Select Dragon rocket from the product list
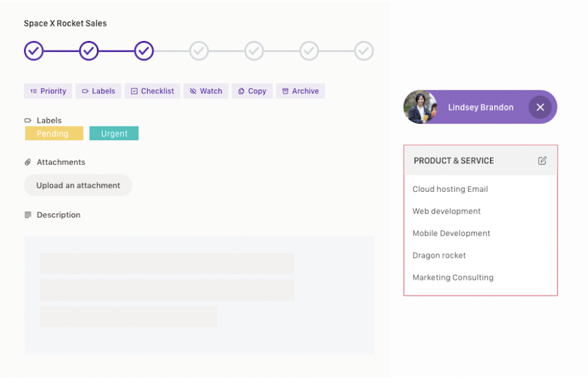Viewport: 588px width, 383px height. point(439,256)
